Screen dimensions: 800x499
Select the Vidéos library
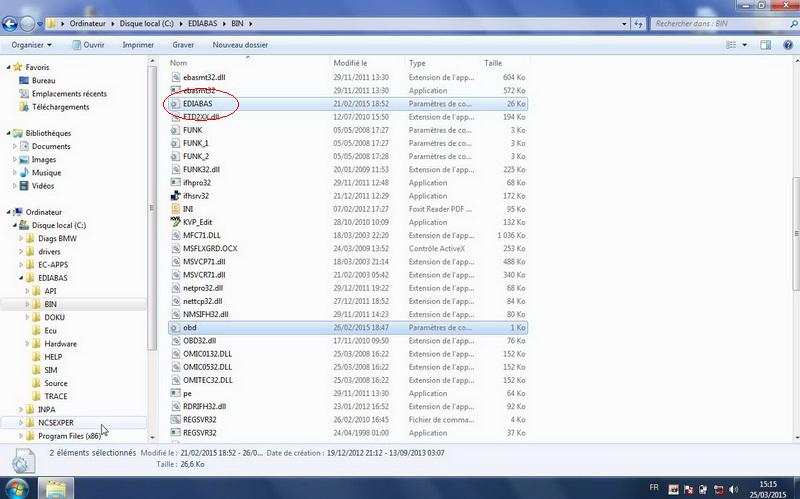pos(42,186)
